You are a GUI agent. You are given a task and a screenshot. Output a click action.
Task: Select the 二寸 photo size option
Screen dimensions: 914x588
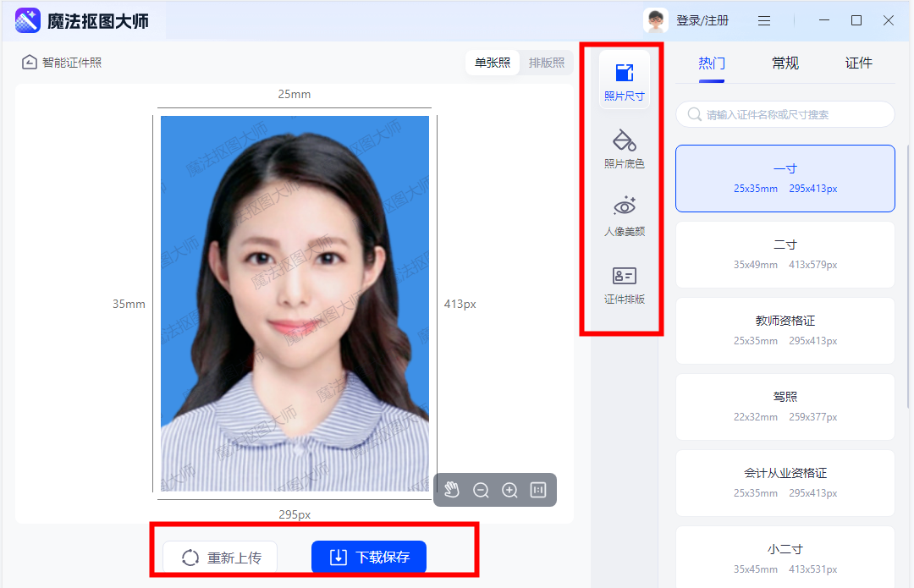click(x=785, y=254)
